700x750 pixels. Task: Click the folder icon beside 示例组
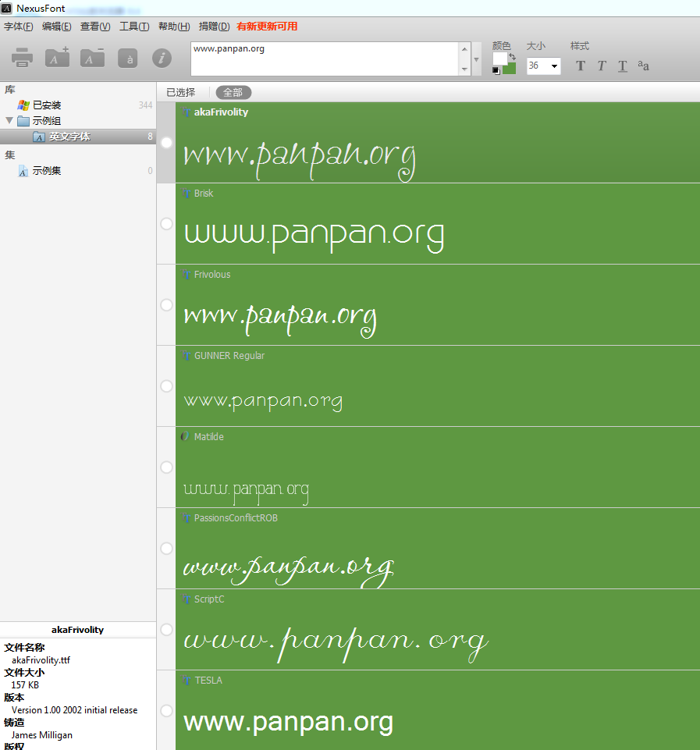click(x=23, y=120)
